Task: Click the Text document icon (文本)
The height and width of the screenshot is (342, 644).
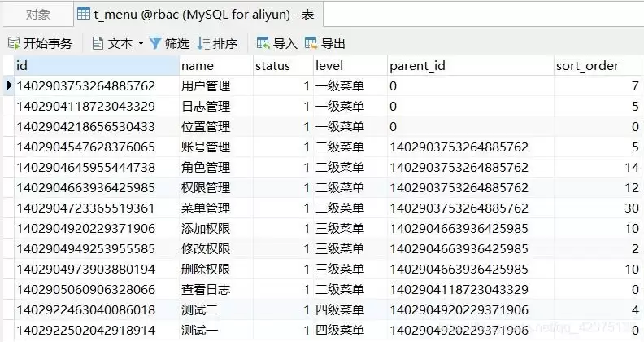Action: click(98, 43)
